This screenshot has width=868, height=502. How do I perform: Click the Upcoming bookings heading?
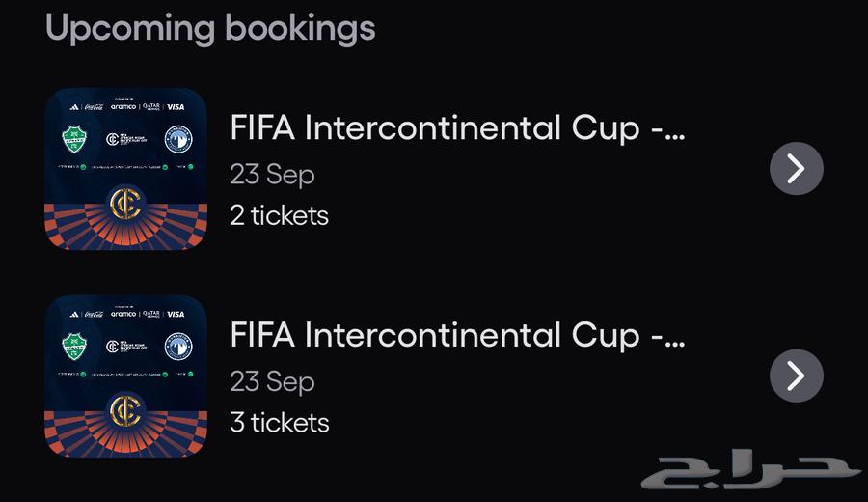[x=210, y=27]
